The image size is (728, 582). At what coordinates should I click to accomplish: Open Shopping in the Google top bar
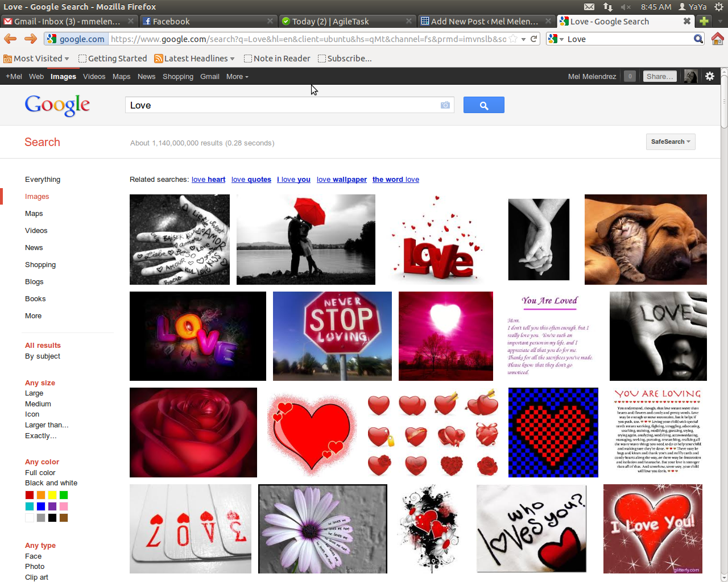click(x=178, y=76)
